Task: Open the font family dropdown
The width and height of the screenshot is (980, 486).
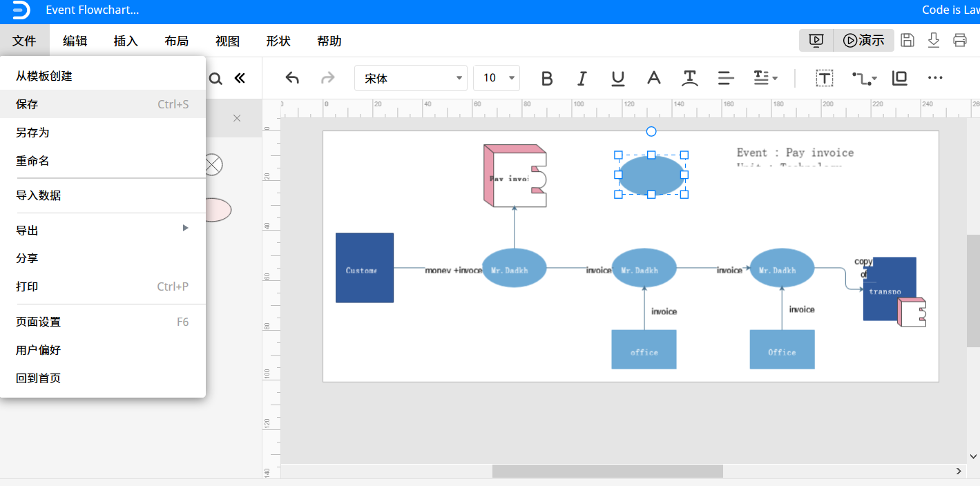Action: [411, 78]
